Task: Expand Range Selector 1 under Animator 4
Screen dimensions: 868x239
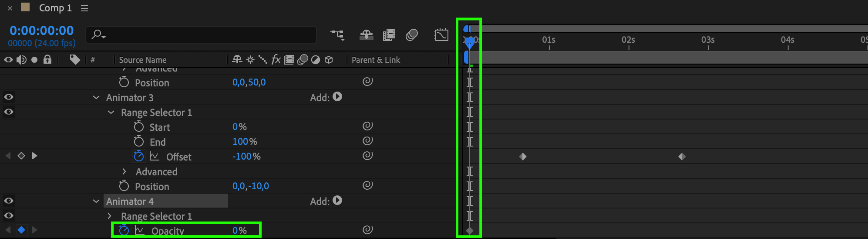Action: pos(110,216)
